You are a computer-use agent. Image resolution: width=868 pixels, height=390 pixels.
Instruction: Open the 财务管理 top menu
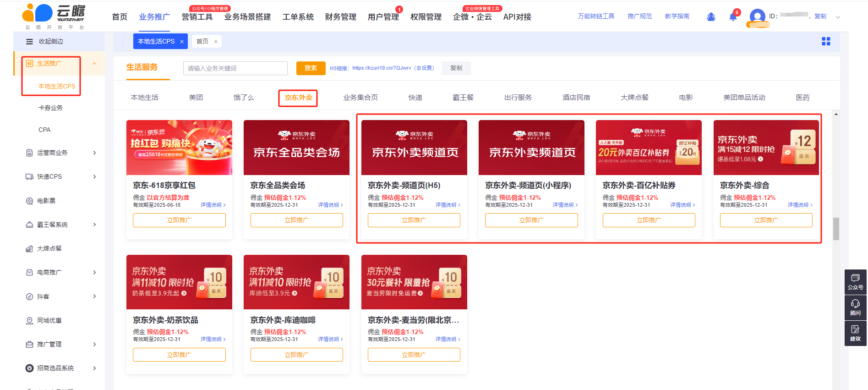pyautogui.click(x=340, y=17)
